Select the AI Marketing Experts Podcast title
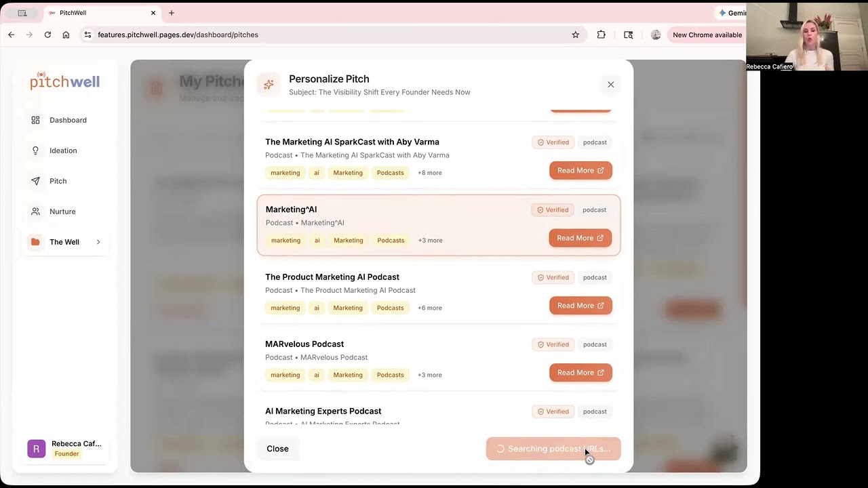 [323, 411]
